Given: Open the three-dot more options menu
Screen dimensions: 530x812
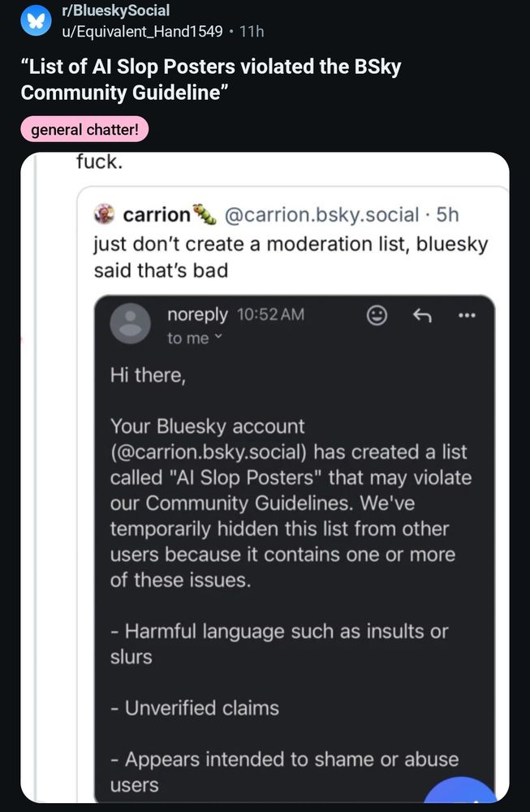Looking at the screenshot, I should coord(465,316).
